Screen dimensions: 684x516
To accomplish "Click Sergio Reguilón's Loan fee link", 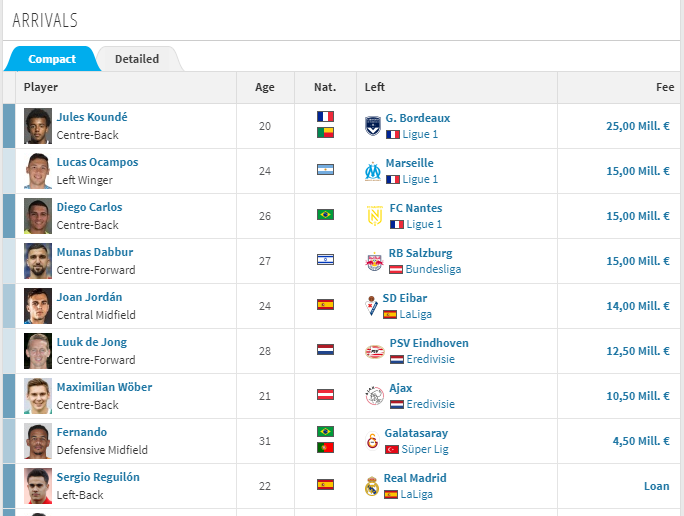I will click(657, 486).
